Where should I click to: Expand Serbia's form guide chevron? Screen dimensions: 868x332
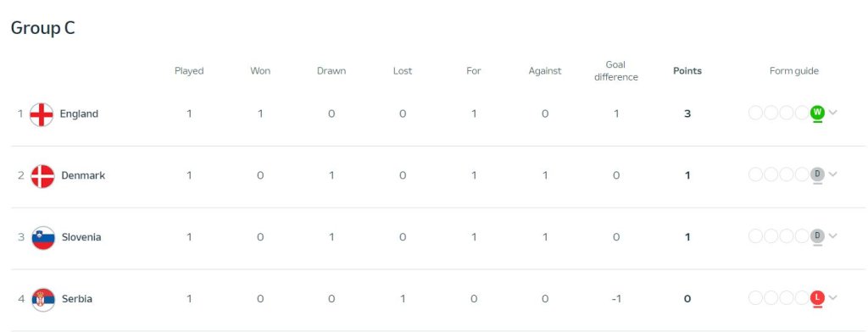point(832,297)
